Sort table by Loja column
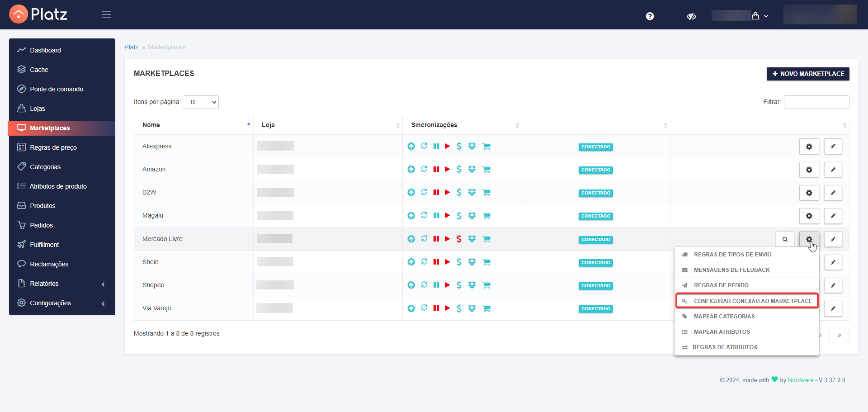The width and height of the screenshot is (868, 412). click(328, 125)
